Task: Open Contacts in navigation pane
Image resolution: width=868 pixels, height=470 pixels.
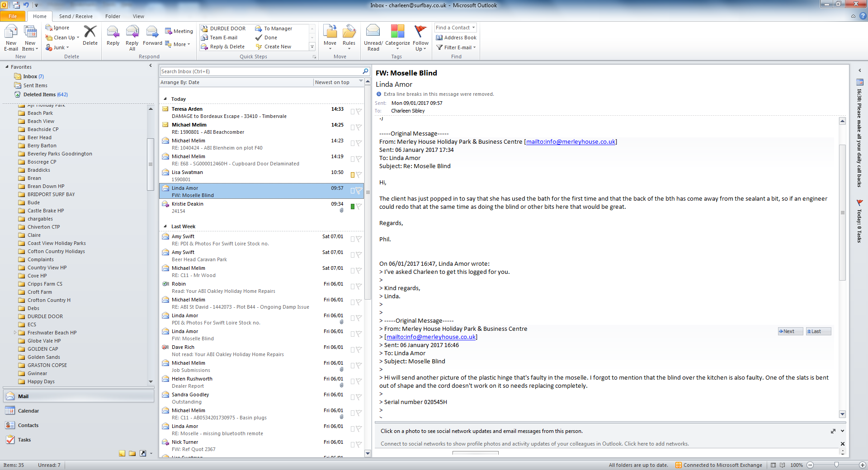Action: [x=79, y=425]
